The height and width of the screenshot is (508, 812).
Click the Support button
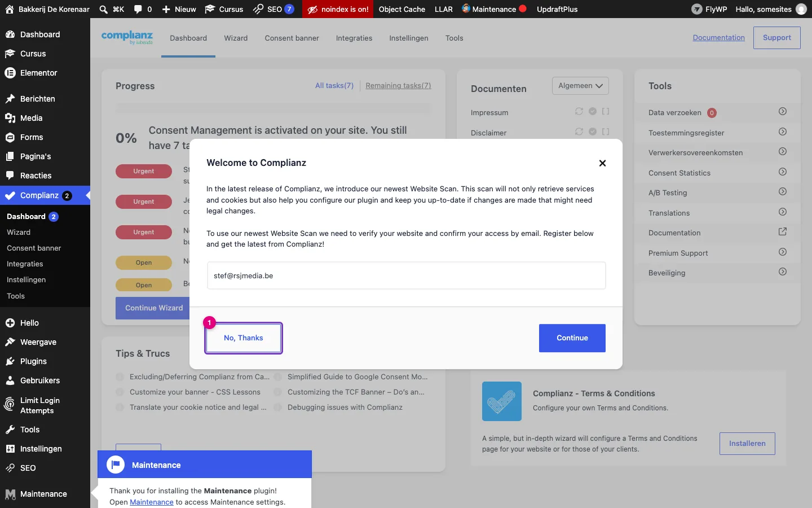coord(777,38)
